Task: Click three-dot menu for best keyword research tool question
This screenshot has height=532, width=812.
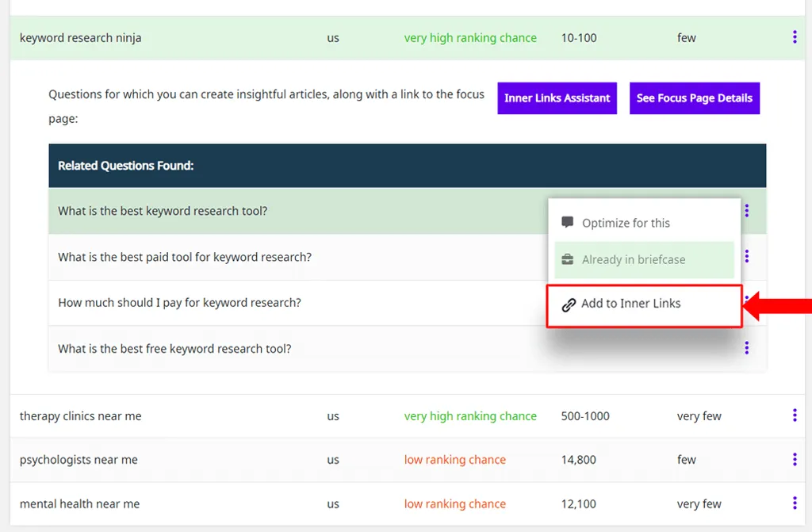Action: click(747, 210)
